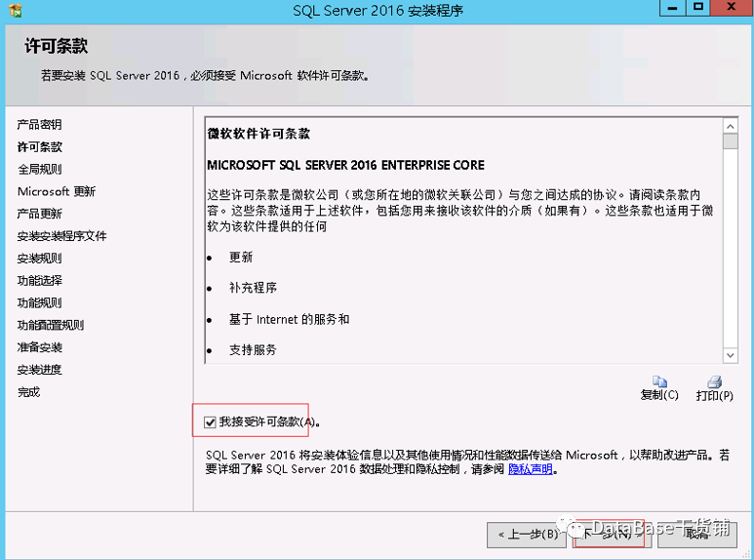Click the SQL Server setup title bar icon
The height and width of the screenshot is (560, 754).
[x=15, y=10]
